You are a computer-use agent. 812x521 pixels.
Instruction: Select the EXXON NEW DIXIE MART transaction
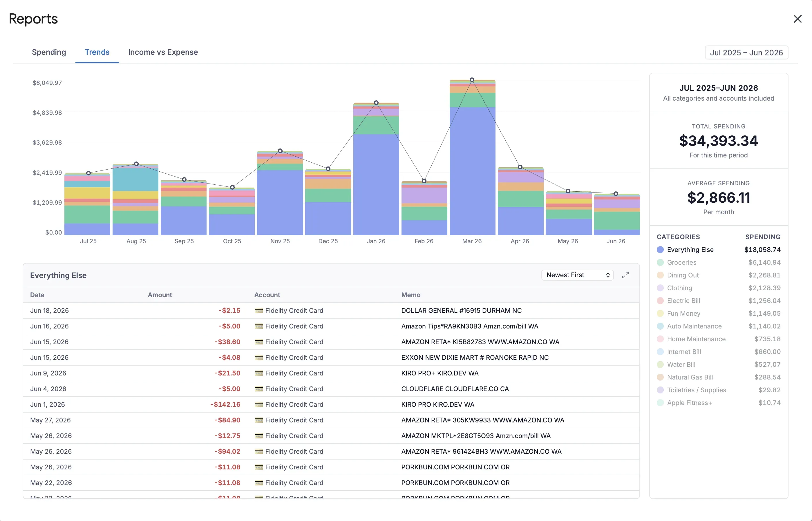click(x=331, y=357)
